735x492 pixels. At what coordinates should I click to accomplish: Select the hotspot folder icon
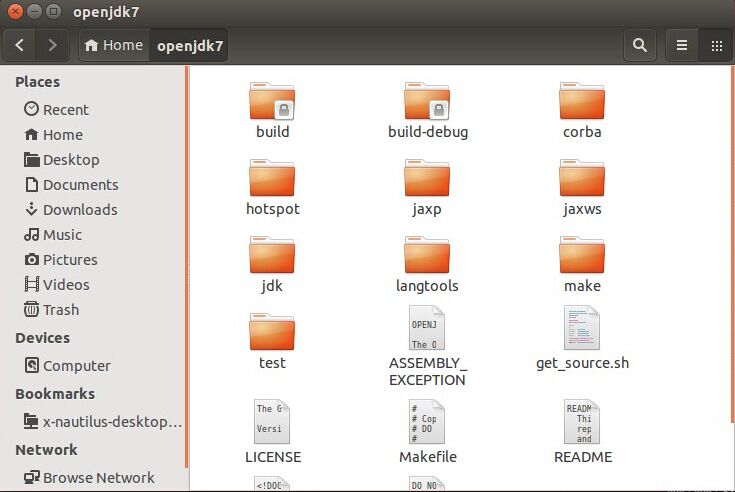(x=272, y=180)
